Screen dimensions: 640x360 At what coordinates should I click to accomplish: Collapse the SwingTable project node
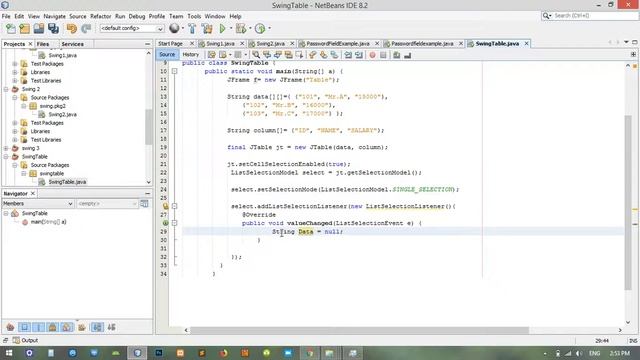click(6, 157)
